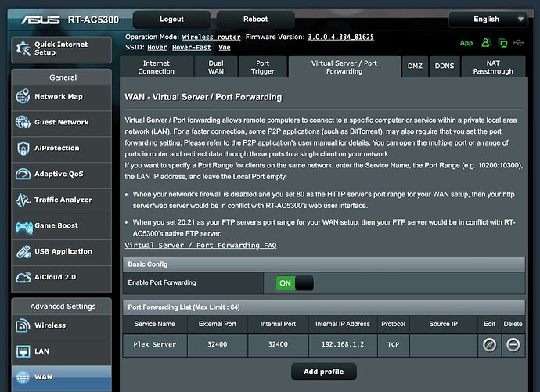
Task: Open Network Map menu item
Action: 62,97
